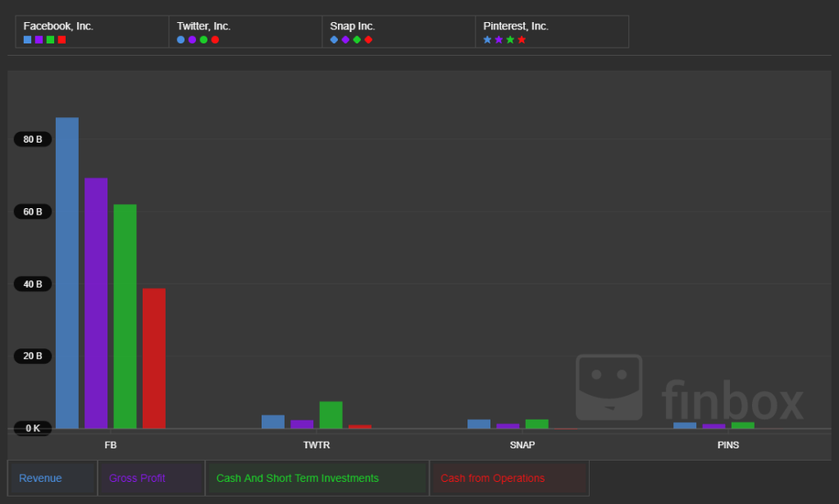
Task: Click the green circle under Twitter, Inc.
Action: coord(203,39)
